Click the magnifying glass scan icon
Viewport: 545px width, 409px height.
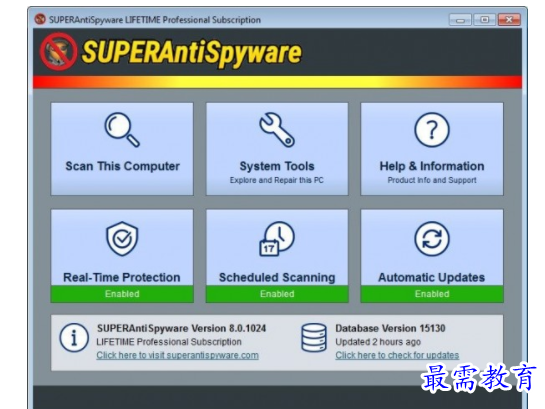tap(122, 130)
